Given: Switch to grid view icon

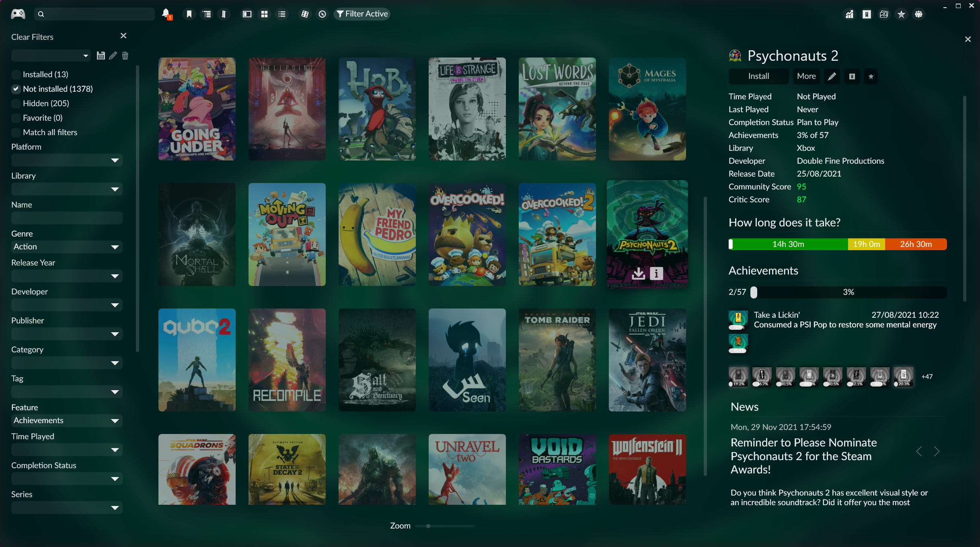Looking at the screenshot, I should click(x=264, y=14).
